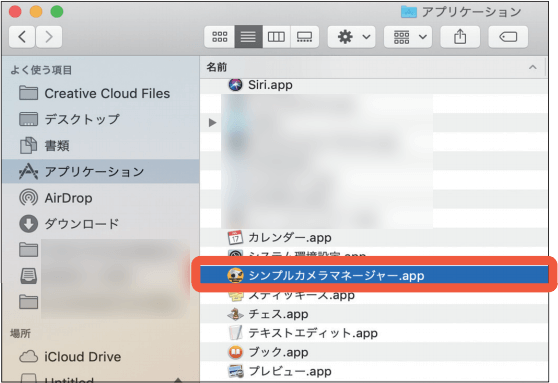Click the window title アプリケーション
The image size is (558, 383).
pos(471,12)
